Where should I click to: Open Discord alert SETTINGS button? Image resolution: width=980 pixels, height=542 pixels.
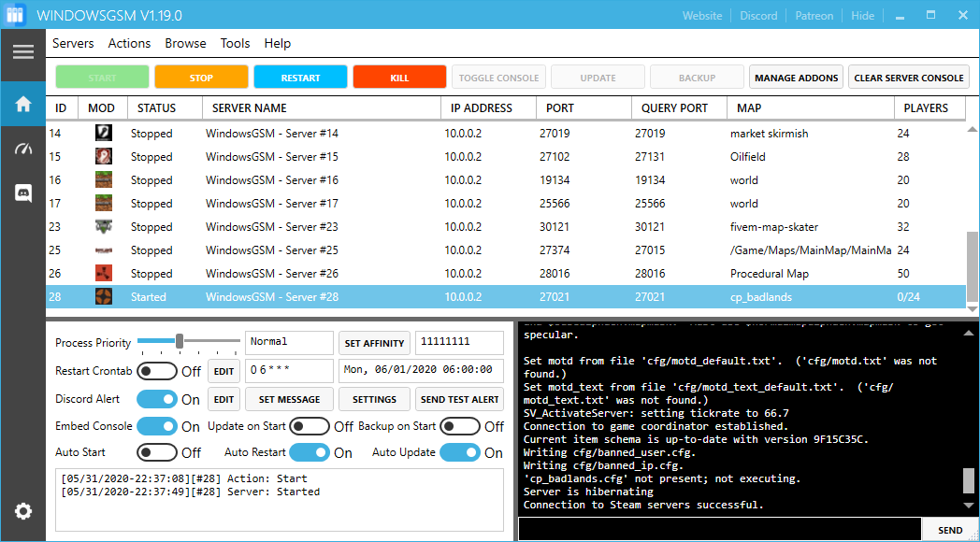point(374,399)
